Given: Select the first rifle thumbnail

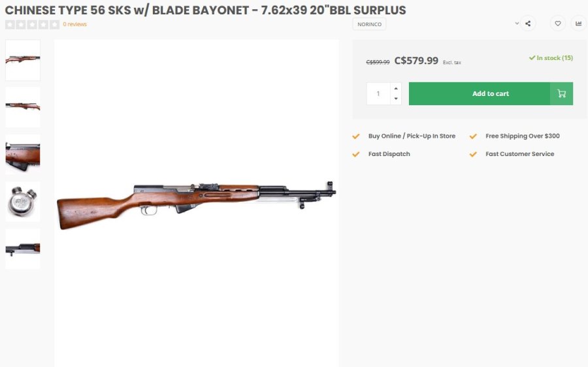Looking at the screenshot, I should tap(23, 60).
